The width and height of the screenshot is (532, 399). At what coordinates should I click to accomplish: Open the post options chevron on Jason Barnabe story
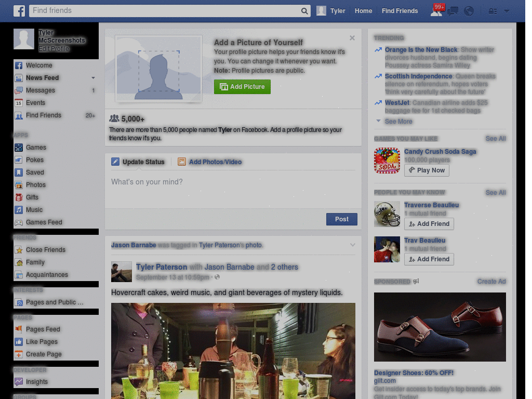[x=353, y=245]
